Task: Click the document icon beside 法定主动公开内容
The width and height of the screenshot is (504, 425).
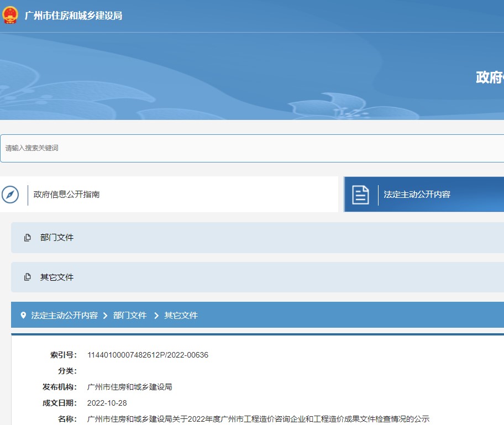Action: click(360, 195)
